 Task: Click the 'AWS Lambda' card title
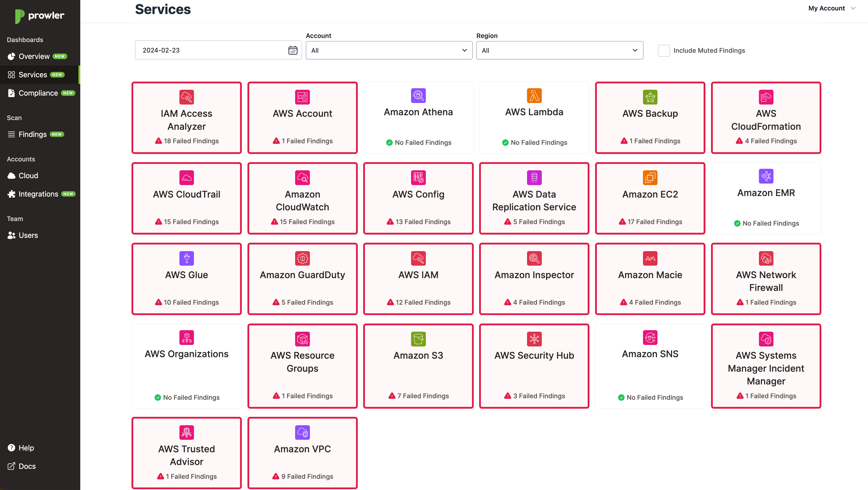(x=534, y=112)
